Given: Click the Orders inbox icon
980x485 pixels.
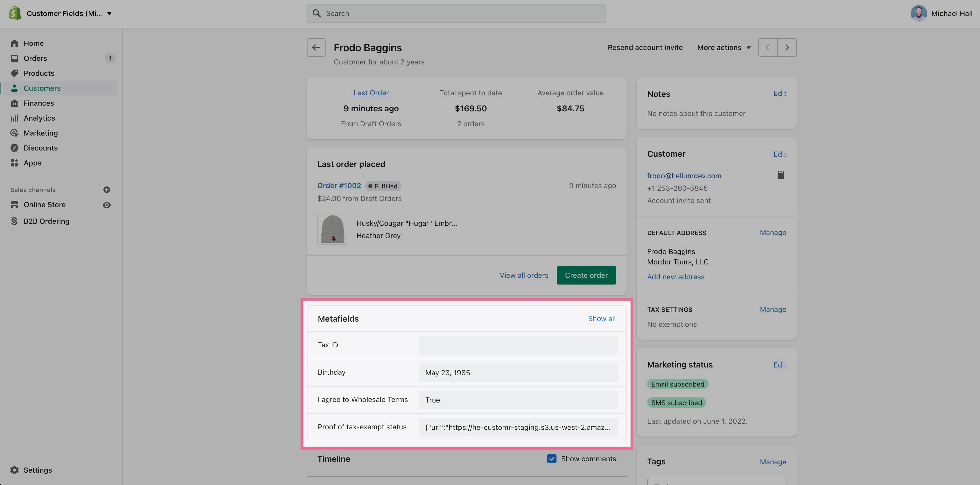Looking at the screenshot, I should tap(14, 58).
